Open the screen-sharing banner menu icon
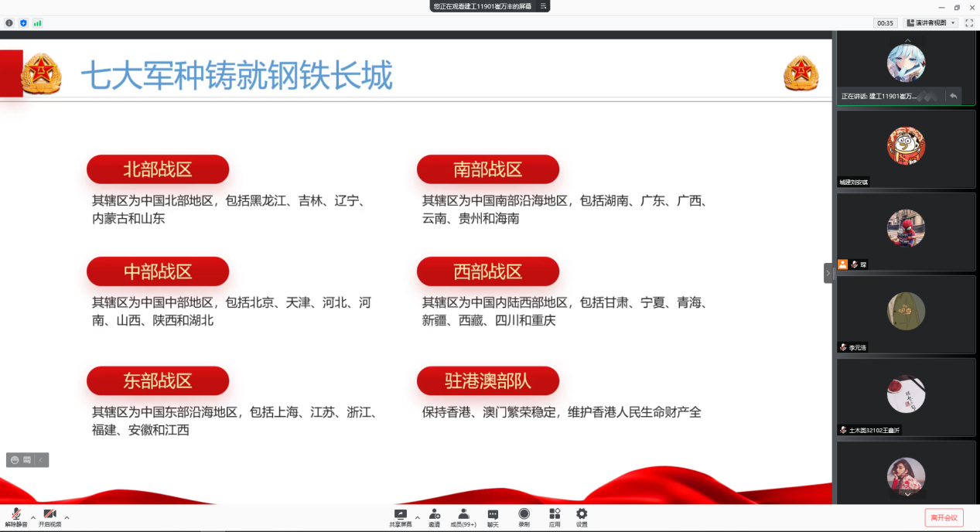 tap(543, 6)
